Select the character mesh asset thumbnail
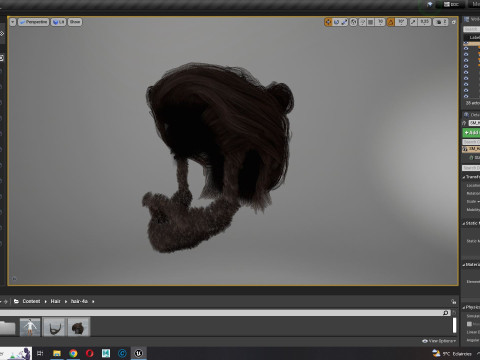 (x=30, y=327)
